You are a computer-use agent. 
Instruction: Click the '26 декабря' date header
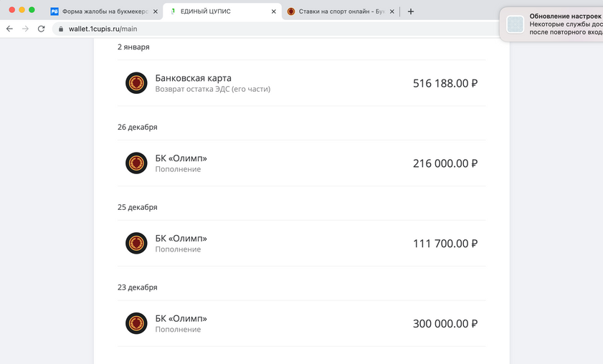[137, 128]
